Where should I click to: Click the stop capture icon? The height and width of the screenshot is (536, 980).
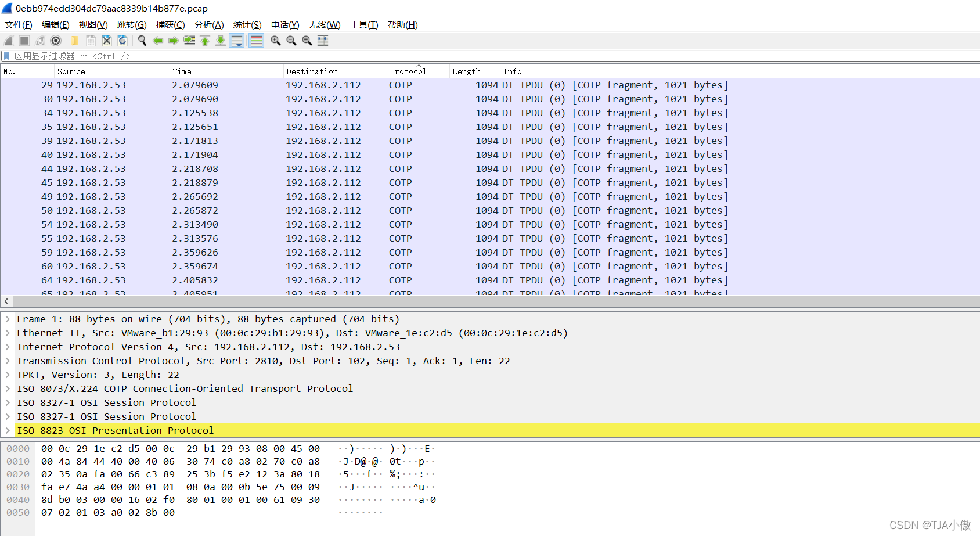tap(24, 41)
